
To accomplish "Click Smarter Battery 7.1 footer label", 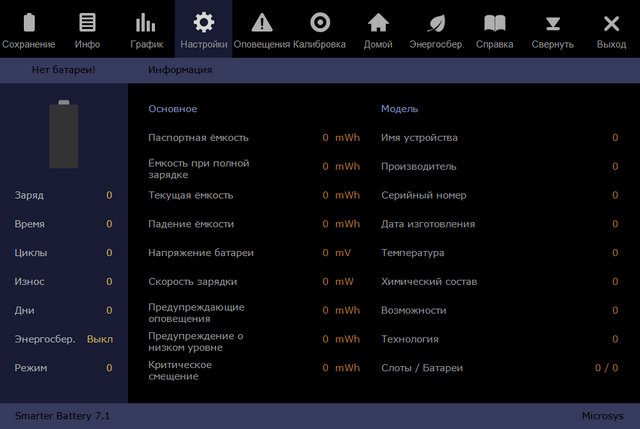I will point(62,414).
